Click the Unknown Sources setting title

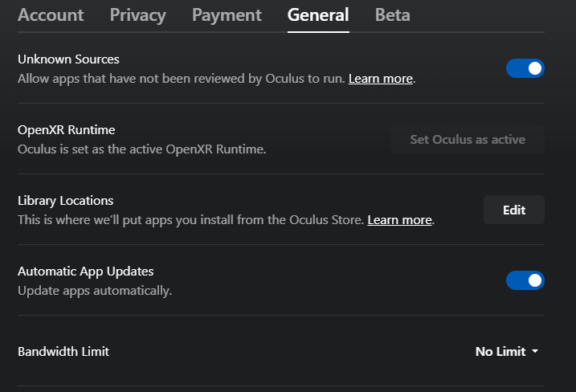(68, 59)
